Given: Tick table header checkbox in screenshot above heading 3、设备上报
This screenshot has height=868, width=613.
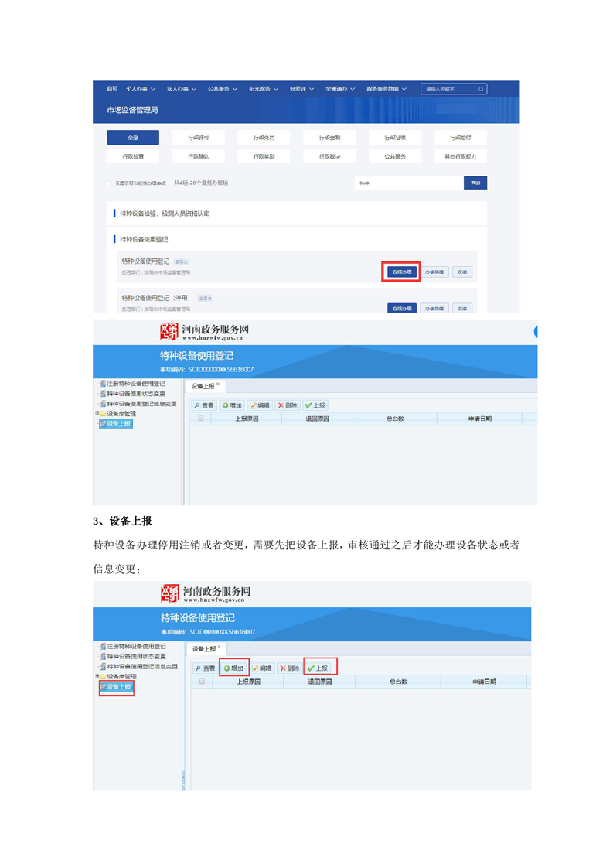Looking at the screenshot, I should [201, 419].
